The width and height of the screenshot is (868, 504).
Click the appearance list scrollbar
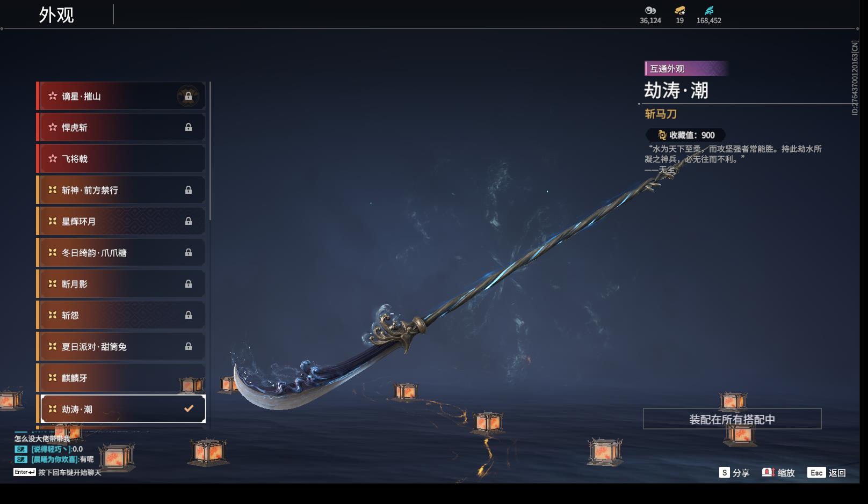210,151
